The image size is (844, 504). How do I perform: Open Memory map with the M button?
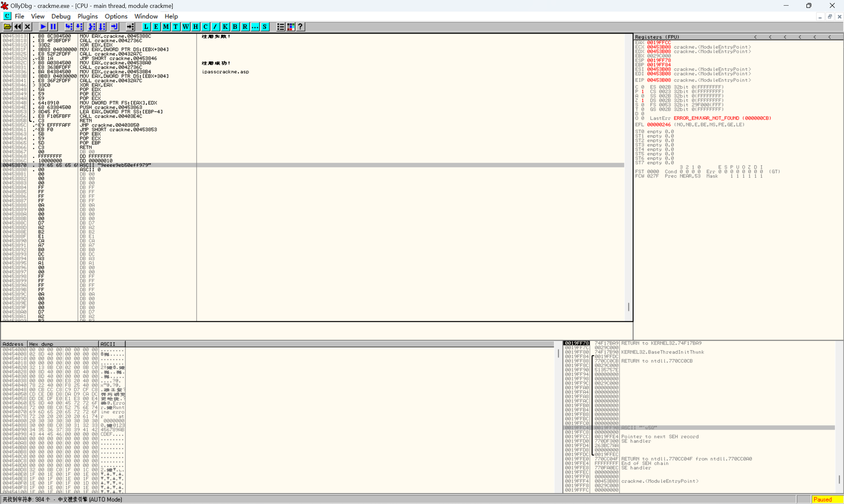pos(166,27)
